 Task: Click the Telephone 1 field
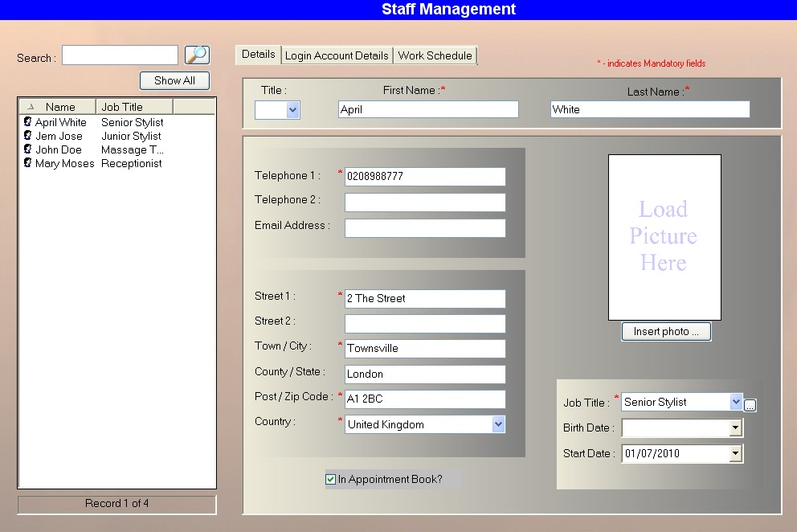425,177
